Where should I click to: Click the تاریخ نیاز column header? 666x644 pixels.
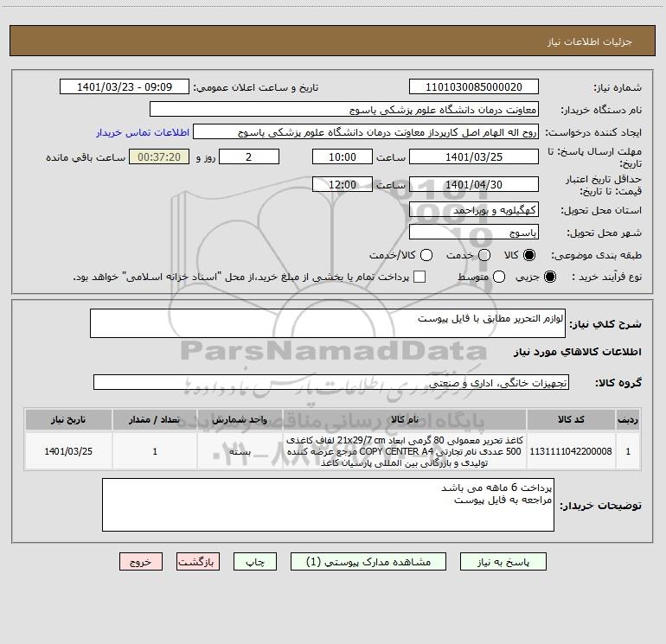68,419
